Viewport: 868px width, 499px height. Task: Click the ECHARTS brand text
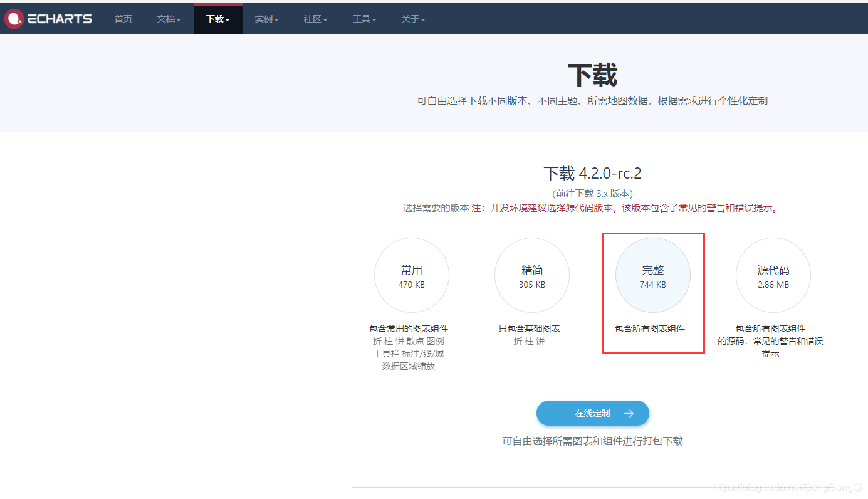(x=60, y=19)
